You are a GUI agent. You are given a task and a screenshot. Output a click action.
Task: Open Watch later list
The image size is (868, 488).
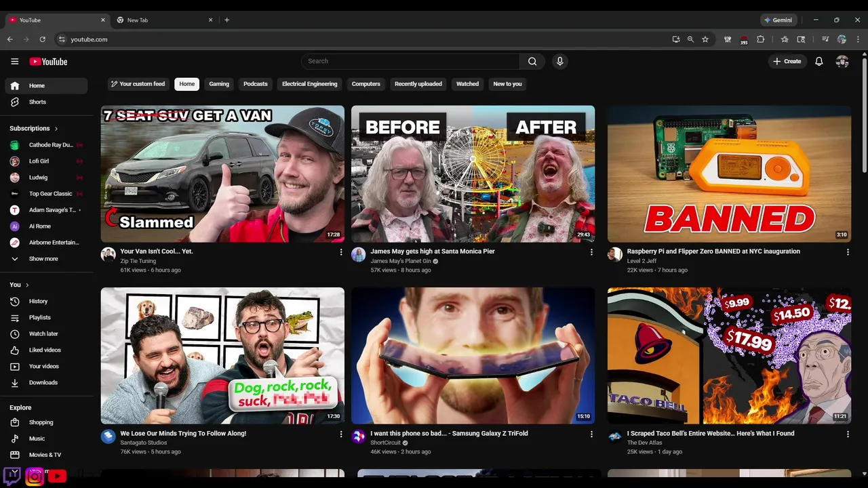[x=46, y=333]
